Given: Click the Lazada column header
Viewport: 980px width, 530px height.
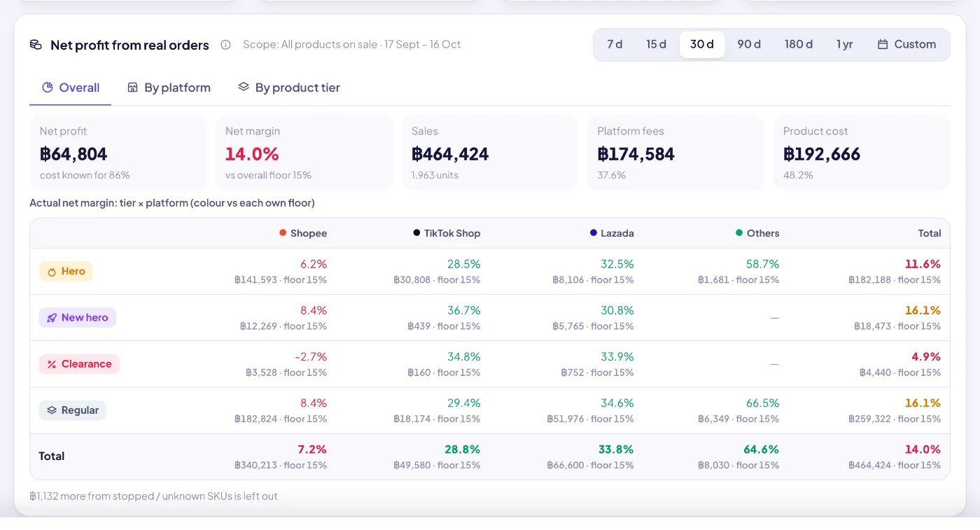Looking at the screenshot, I should (612, 233).
